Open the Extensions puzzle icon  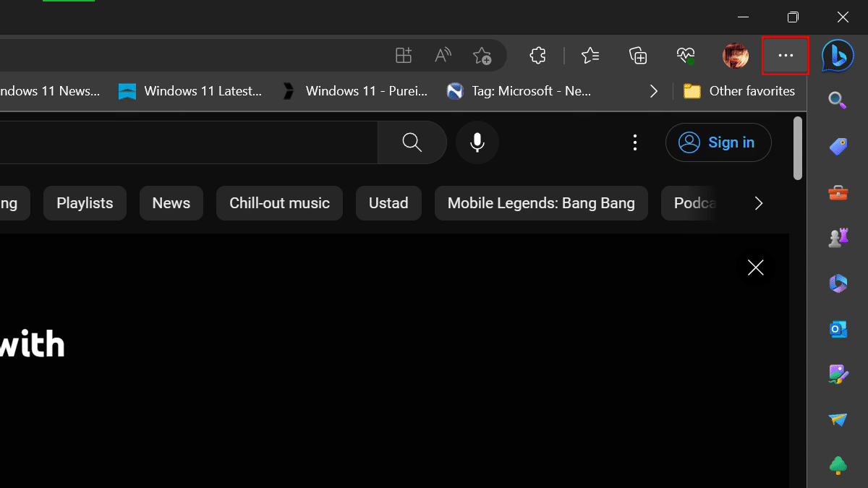(x=537, y=56)
